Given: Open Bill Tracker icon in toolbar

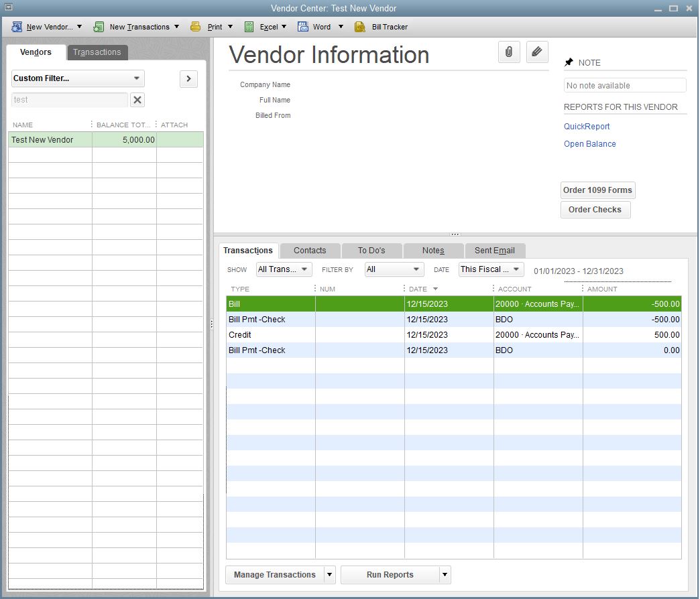Looking at the screenshot, I should 360,27.
